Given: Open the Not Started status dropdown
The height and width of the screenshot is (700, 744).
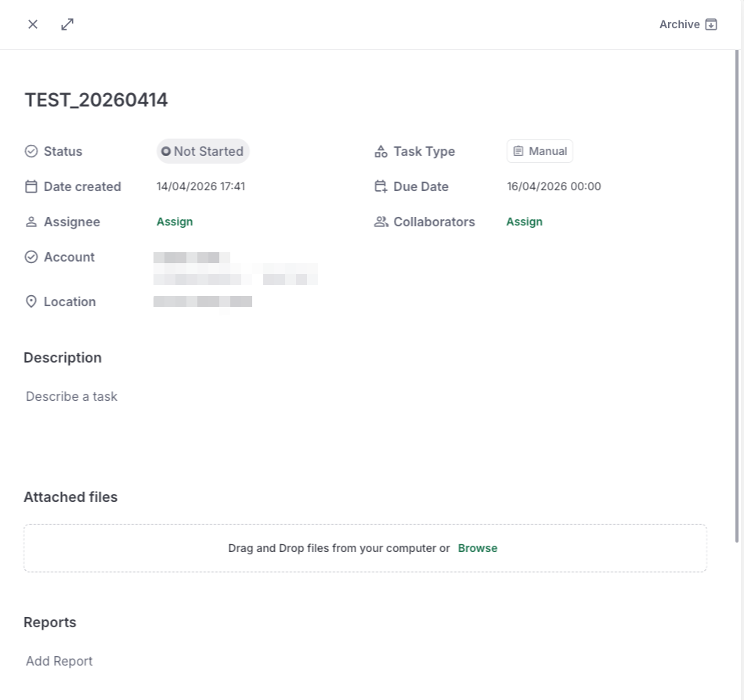Looking at the screenshot, I should click(x=203, y=151).
